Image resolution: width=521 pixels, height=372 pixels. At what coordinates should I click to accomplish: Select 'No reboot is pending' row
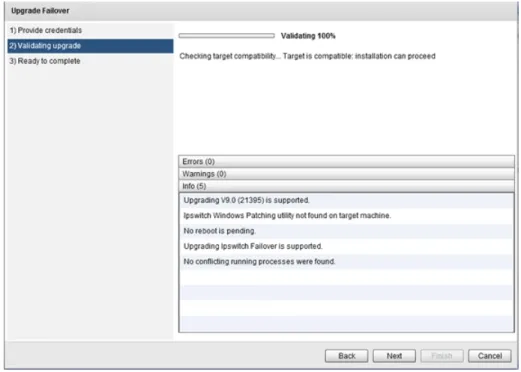coord(346,231)
